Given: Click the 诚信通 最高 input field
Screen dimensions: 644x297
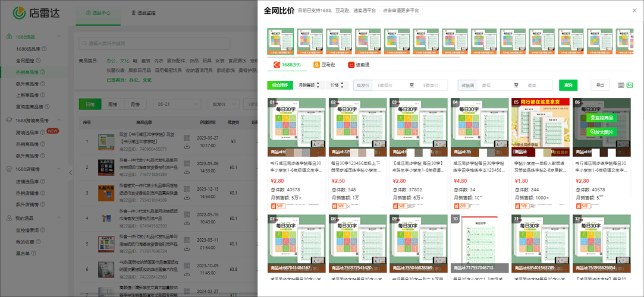Looking at the screenshot, I should [x=536, y=86].
